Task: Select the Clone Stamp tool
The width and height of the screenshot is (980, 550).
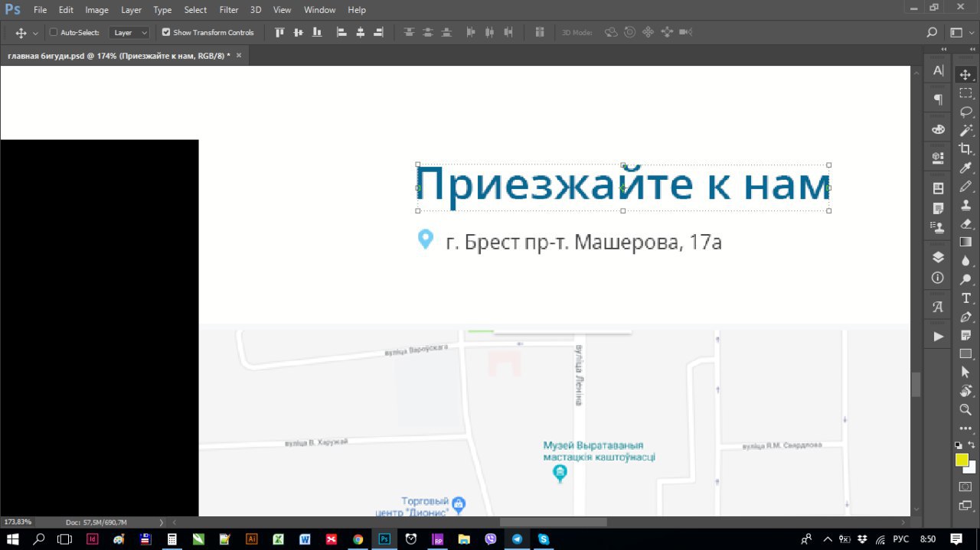Action: 965,205
